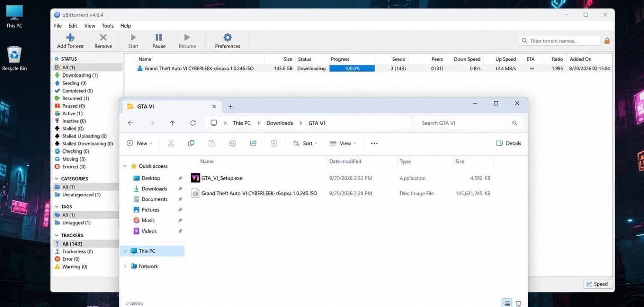Click the Rename icon in File Explorer toolbar
This screenshot has width=644, height=307.
232,143
